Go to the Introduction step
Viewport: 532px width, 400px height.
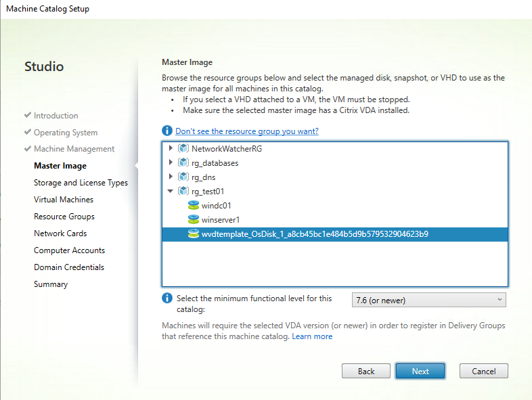click(56, 116)
